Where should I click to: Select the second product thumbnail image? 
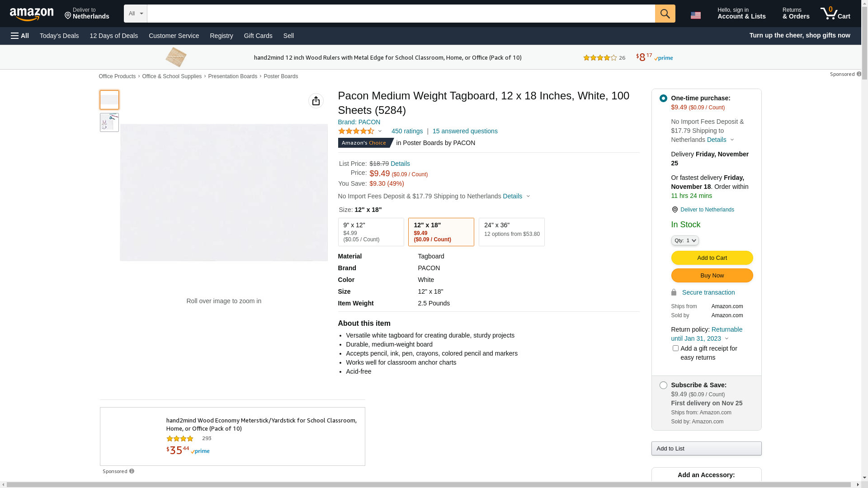pos(109,122)
